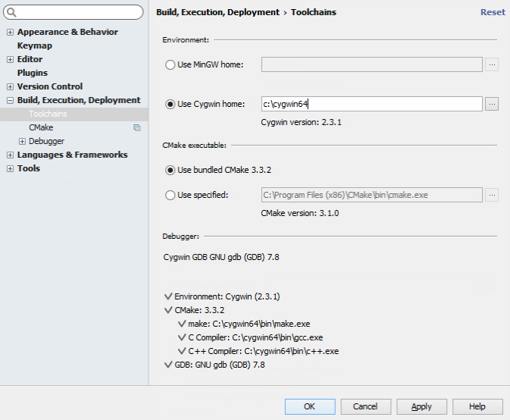Click the search magnifier icon
Screen dimensions: 510x420
tap(14, 13)
